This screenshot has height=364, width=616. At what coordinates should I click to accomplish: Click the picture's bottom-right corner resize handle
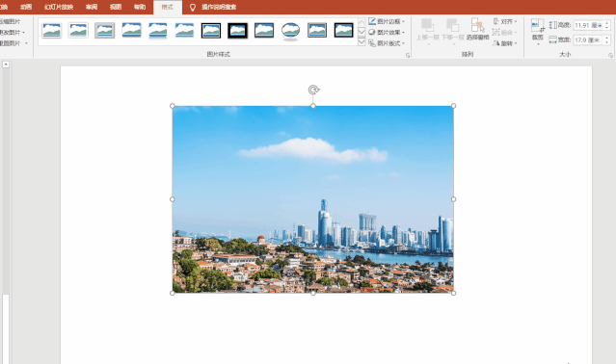tap(454, 293)
